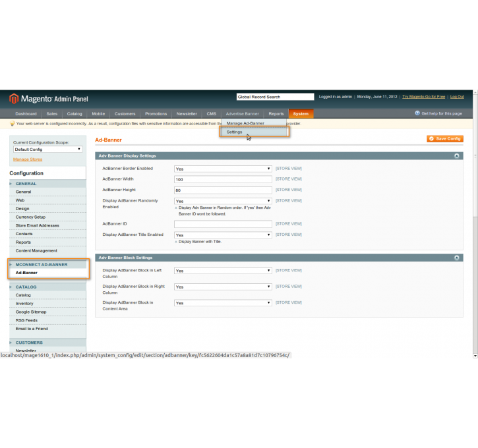Image resolution: width=478 pixels, height=448 pixels.
Task: Click the vertical scrollbar up arrow
Action: [x=475, y=92]
